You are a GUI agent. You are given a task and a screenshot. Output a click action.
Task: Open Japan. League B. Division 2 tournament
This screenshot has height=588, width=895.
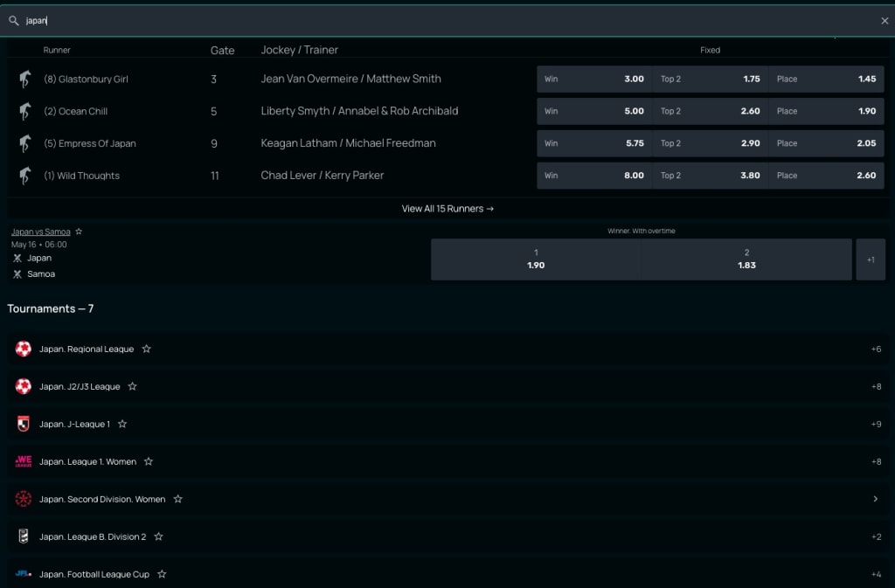click(x=93, y=537)
